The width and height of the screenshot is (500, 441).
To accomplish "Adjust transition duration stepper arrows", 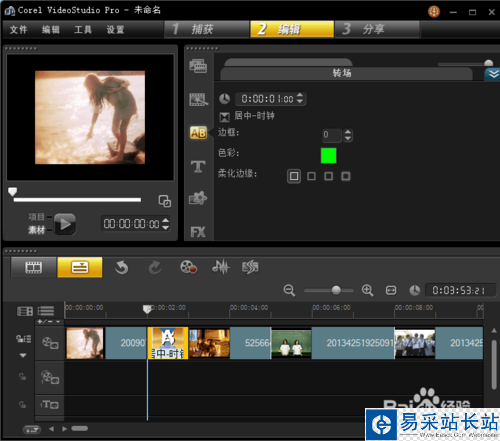I will click(300, 98).
